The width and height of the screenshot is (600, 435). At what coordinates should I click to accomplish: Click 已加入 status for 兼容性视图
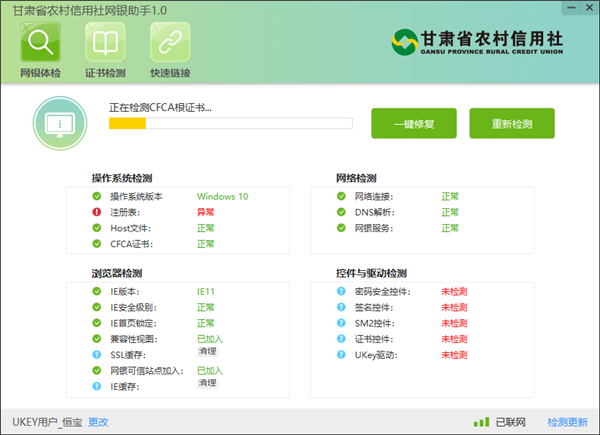210,339
